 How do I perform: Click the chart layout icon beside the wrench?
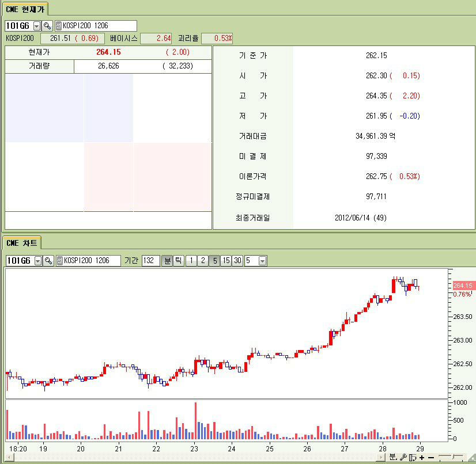click(x=413, y=457)
